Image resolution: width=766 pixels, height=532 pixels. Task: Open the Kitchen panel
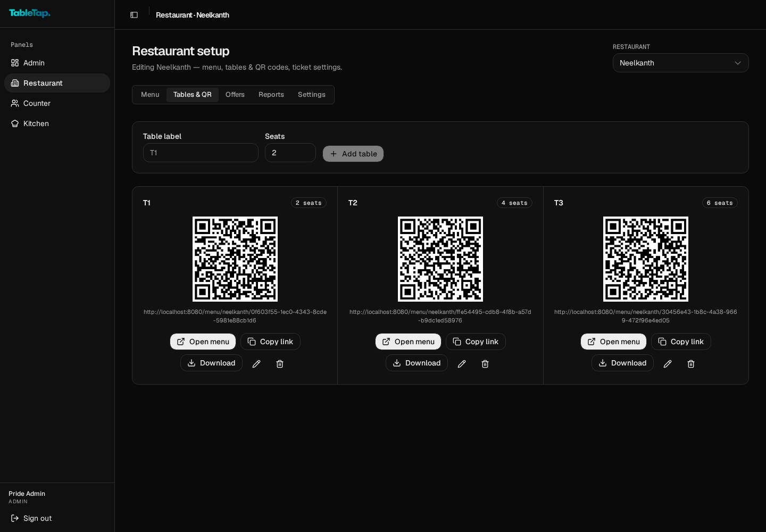pos(57,123)
